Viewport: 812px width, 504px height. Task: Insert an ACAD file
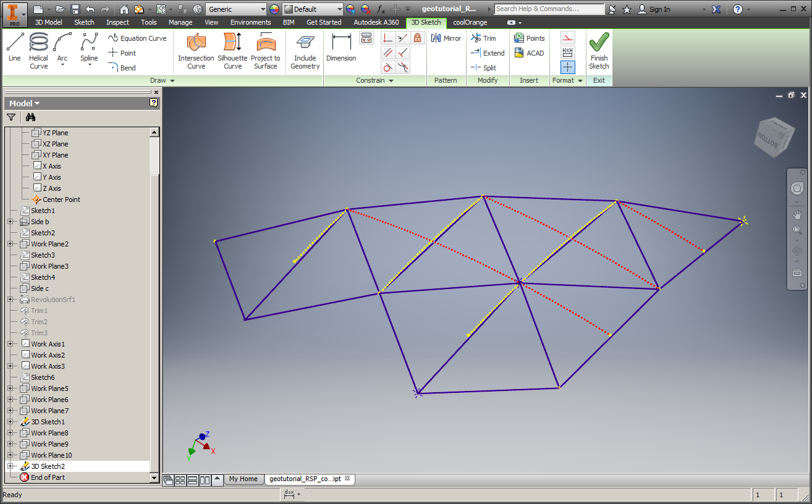[x=530, y=53]
